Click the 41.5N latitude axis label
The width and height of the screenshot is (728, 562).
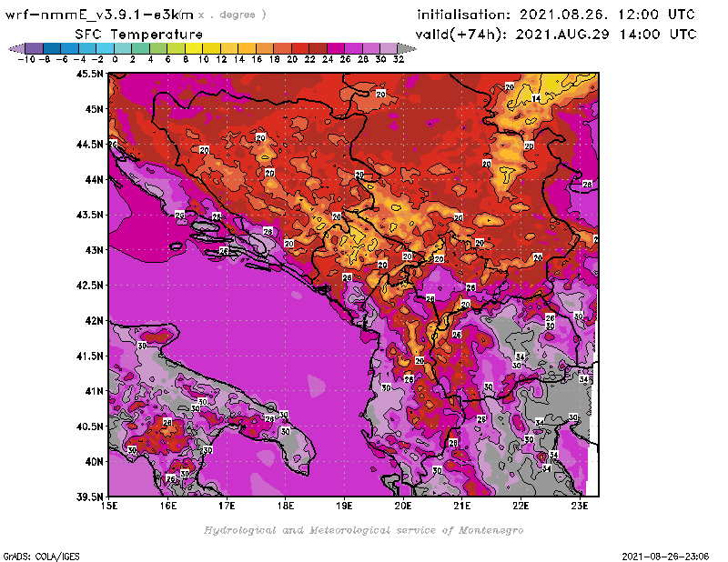point(89,356)
